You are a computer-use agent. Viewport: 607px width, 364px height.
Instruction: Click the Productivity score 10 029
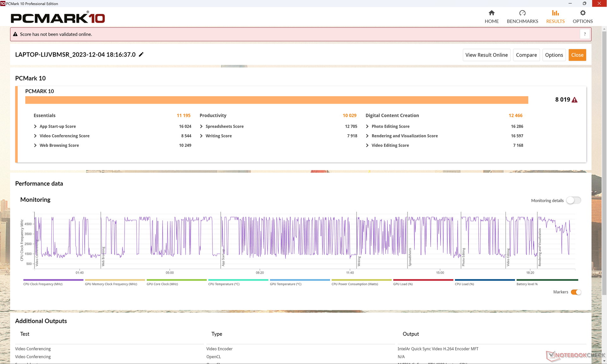349,116
